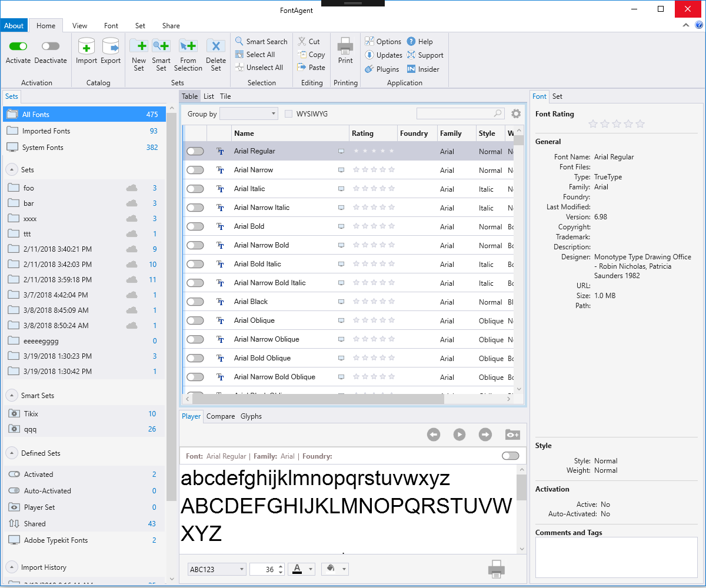706x588 pixels.
Task: Go to previous font in Player
Action: [434, 435]
